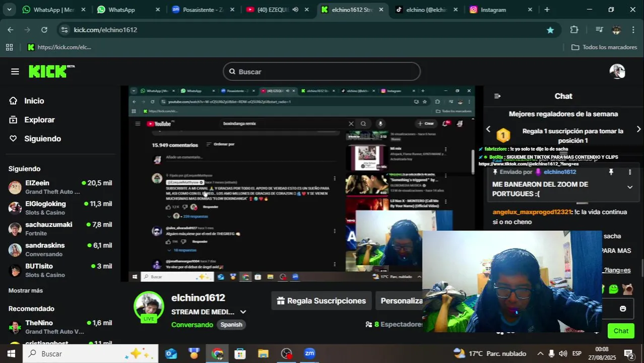Open ElGlogloking channel in following list
Screen dimensions: 644x363
pyautogui.click(x=60, y=208)
